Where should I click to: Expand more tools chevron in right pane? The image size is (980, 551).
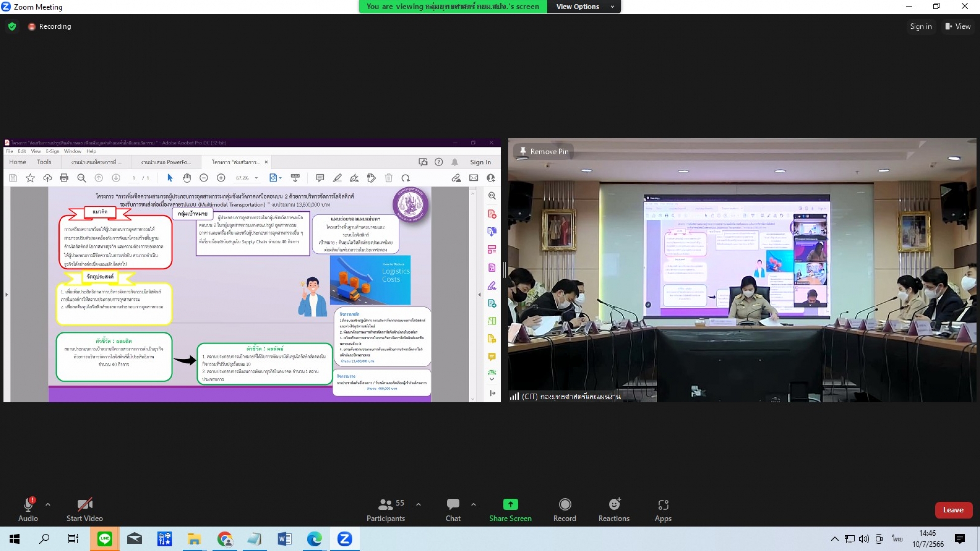tap(492, 379)
